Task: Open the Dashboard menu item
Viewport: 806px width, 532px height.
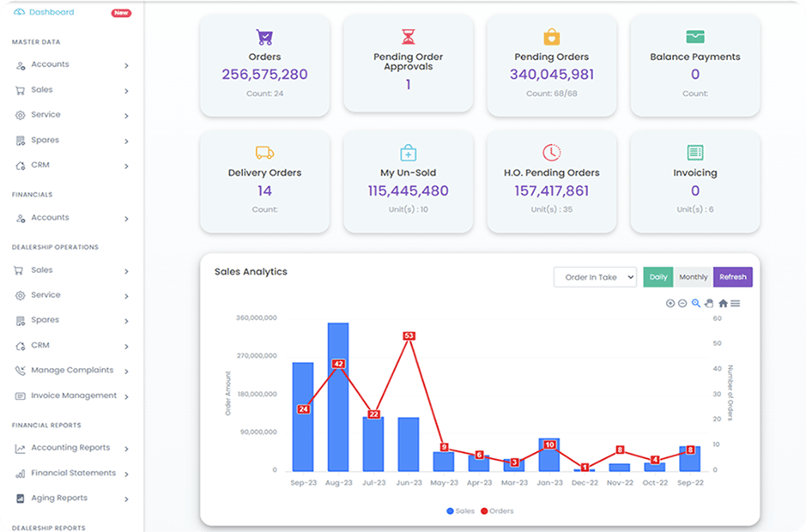Action: [x=52, y=12]
